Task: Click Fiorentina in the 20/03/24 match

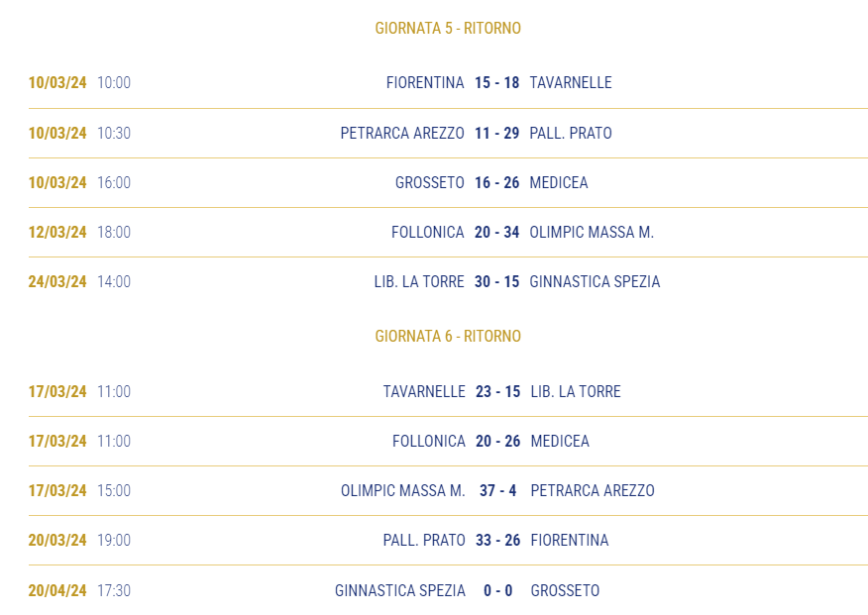Action: click(569, 541)
